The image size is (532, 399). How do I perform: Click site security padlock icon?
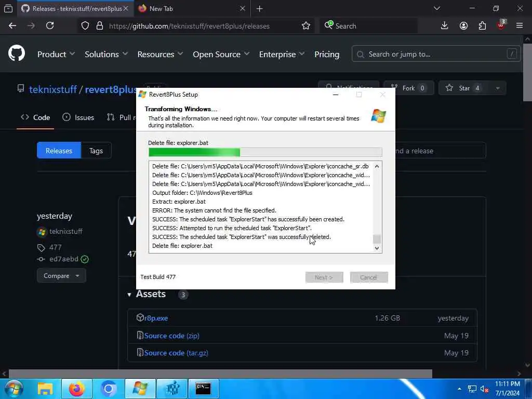[99, 26]
